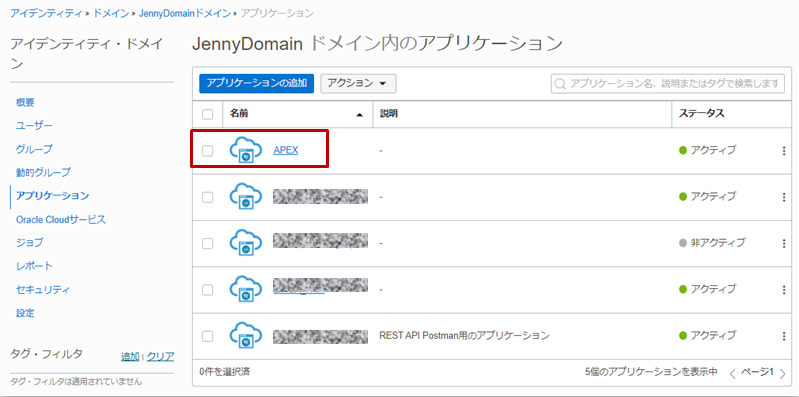Open Oracle Cloudサービス in sidebar
The image size is (799, 397).
tap(61, 220)
